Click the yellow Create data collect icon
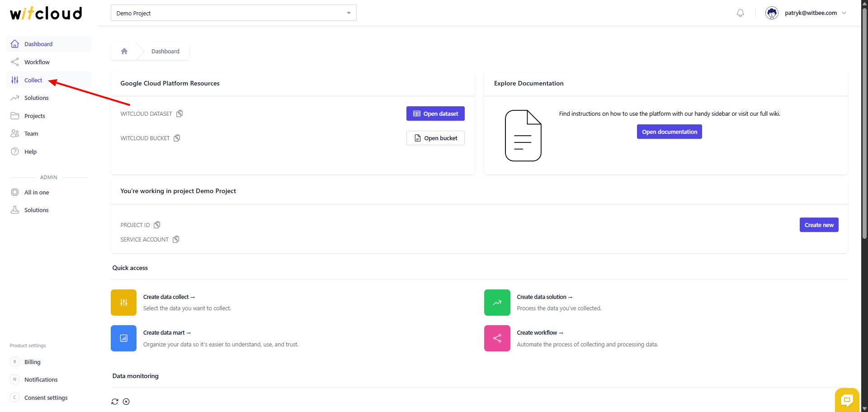The width and height of the screenshot is (868, 412). click(123, 303)
